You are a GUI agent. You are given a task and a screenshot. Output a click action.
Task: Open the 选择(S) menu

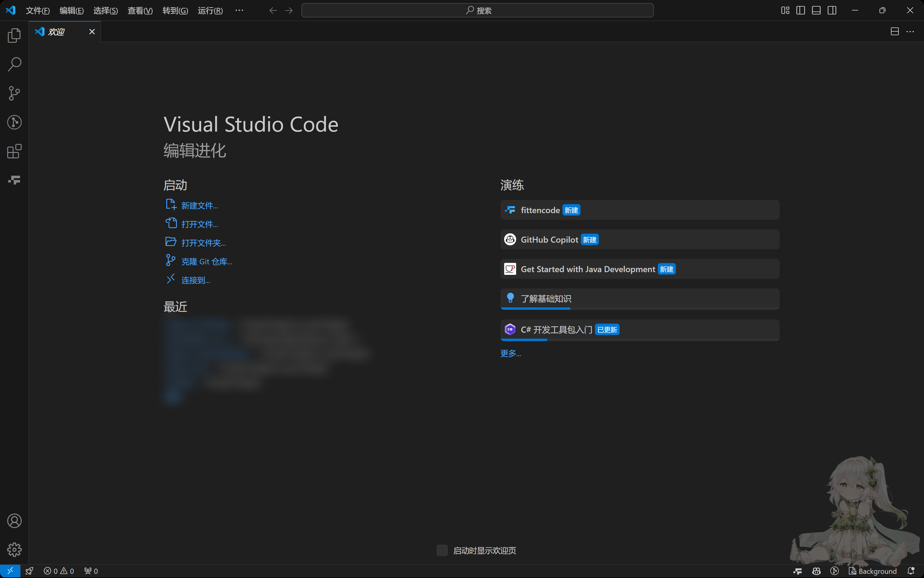click(106, 10)
